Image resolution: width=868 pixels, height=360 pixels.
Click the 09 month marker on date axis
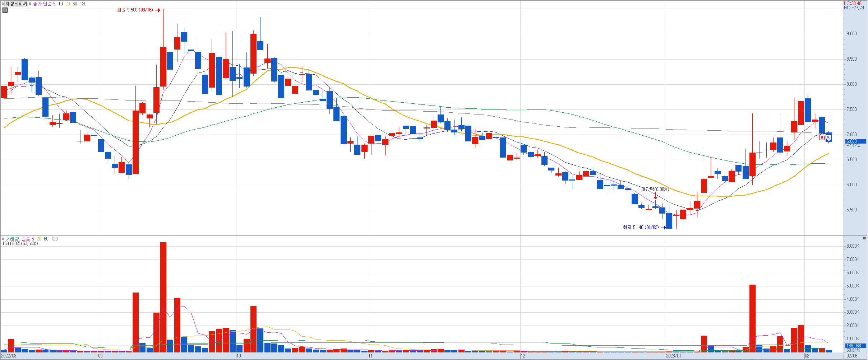point(101,356)
